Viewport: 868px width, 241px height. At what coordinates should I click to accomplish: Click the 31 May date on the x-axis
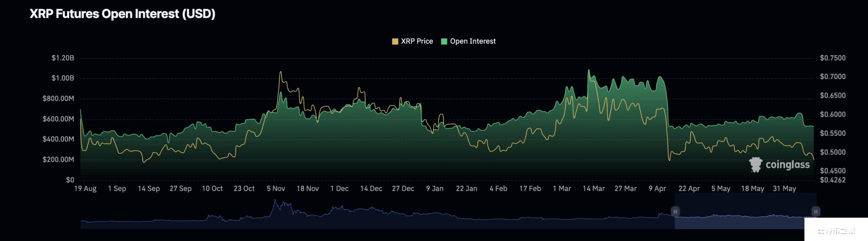(785, 188)
